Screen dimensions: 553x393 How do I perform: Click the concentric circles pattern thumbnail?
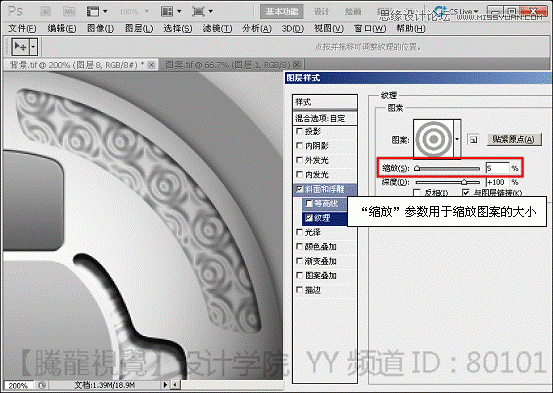pos(433,139)
